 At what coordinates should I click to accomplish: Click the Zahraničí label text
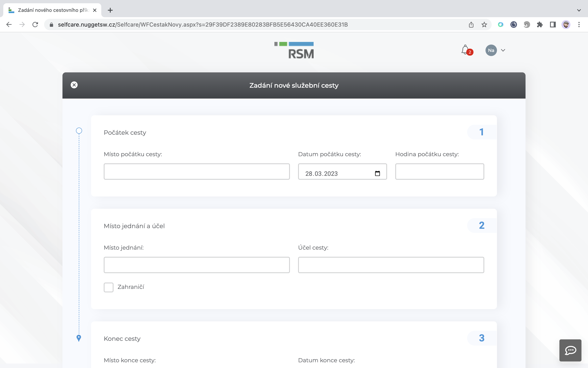pos(131,287)
